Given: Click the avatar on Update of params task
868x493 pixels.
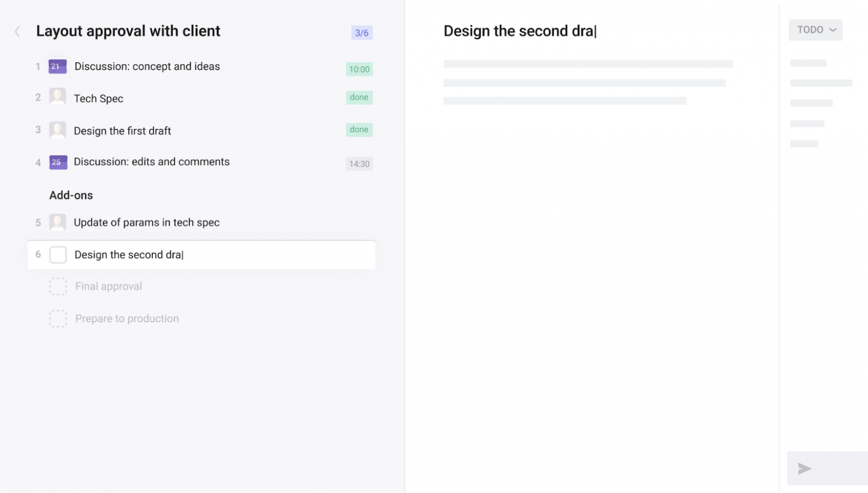Looking at the screenshot, I should pos(57,223).
